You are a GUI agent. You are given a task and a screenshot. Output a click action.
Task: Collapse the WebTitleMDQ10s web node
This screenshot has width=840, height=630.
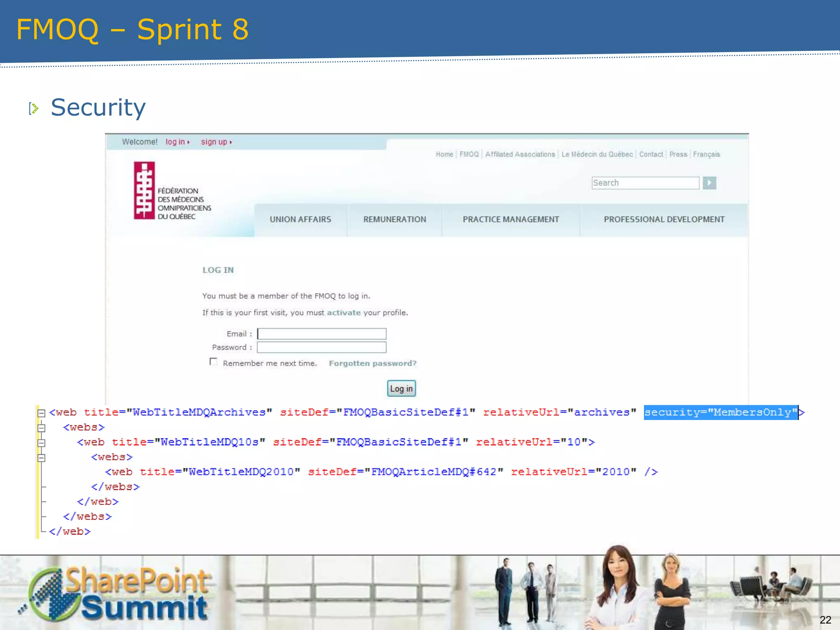click(41, 443)
